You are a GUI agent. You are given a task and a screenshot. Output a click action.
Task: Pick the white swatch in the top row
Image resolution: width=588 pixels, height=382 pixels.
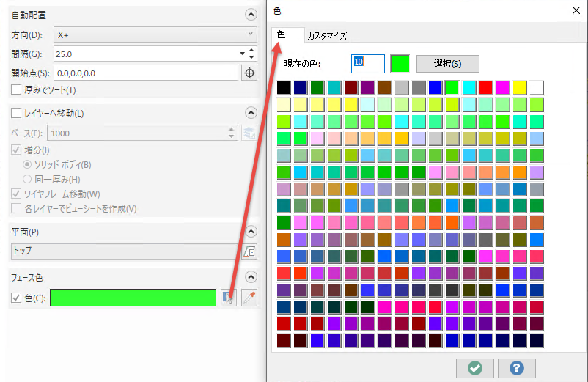(x=537, y=88)
